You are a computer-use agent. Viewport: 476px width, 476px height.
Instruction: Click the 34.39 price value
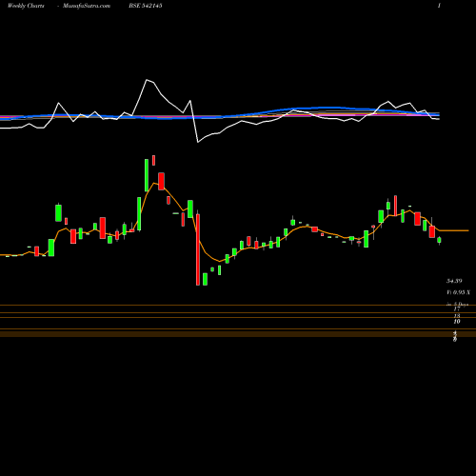click(x=454, y=281)
